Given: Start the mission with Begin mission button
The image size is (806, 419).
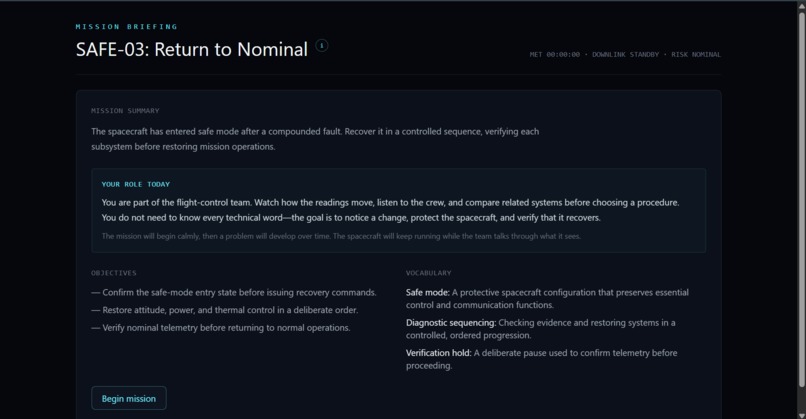Looking at the screenshot, I should (129, 398).
